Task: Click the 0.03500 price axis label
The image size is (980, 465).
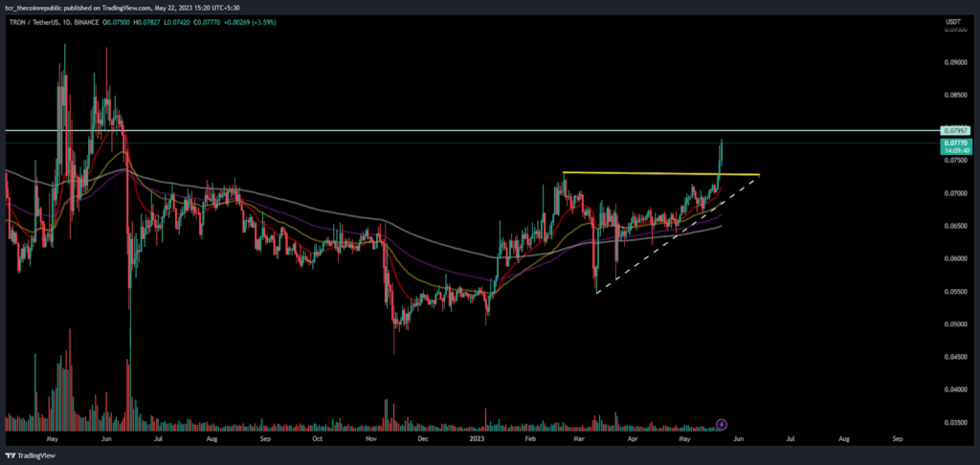Action: coord(954,423)
